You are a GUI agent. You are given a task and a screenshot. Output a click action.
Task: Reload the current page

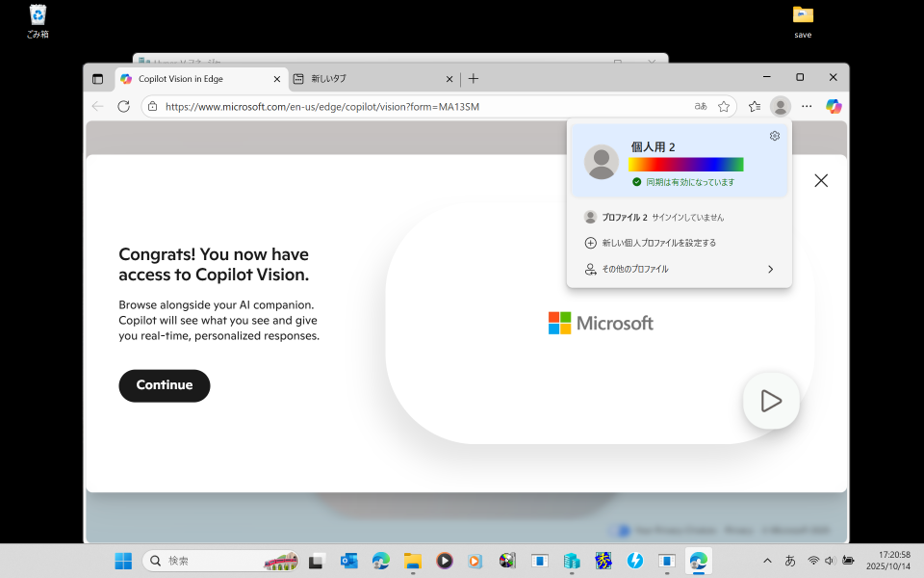tap(124, 106)
